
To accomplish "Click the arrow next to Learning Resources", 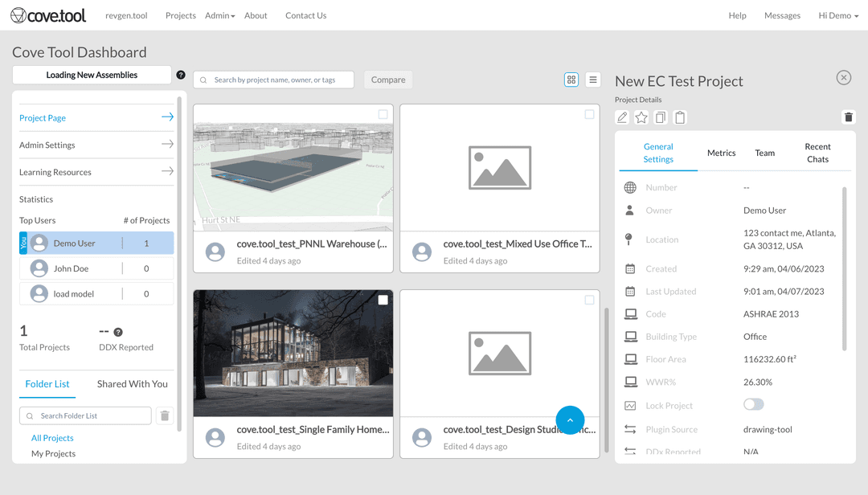I will (167, 171).
